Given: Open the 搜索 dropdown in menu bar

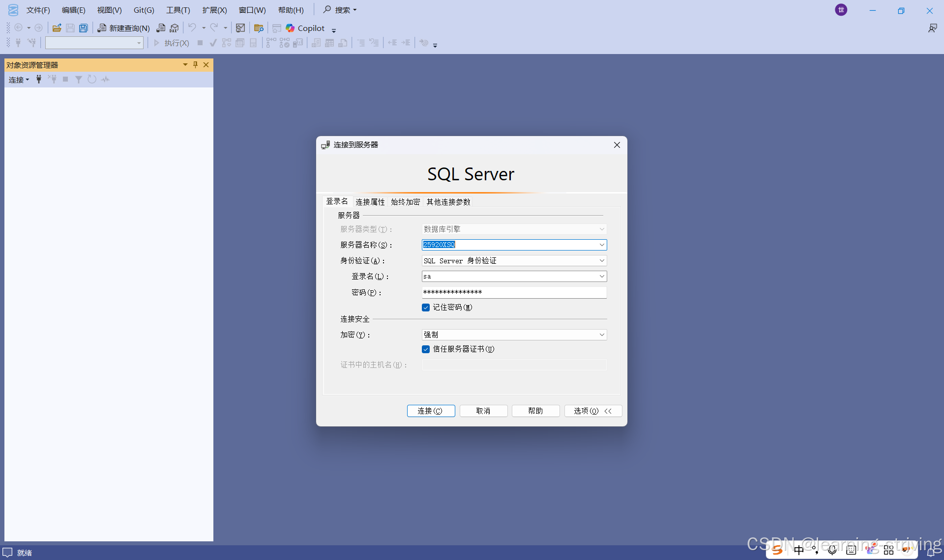Looking at the screenshot, I should 340,10.
